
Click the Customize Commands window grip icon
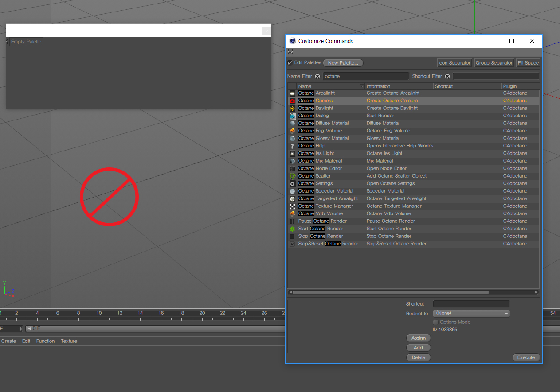tap(290, 52)
